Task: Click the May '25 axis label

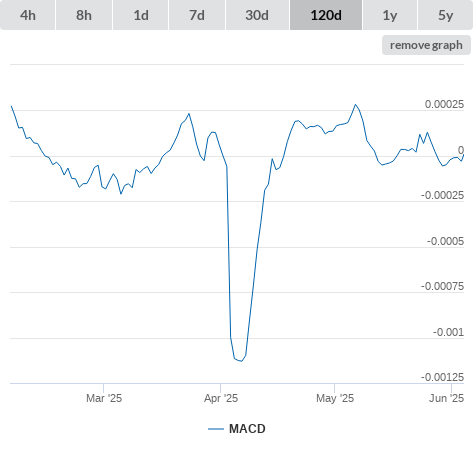Action: coord(335,398)
